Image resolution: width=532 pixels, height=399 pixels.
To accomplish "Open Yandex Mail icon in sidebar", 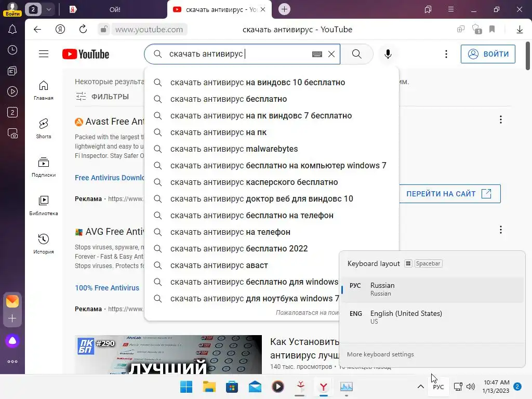I will click(x=12, y=301).
